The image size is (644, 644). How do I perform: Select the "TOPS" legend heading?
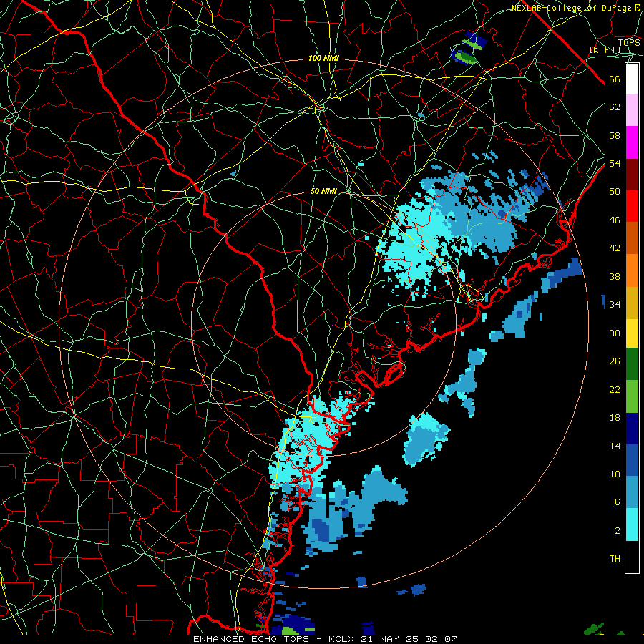coord(629,43)
